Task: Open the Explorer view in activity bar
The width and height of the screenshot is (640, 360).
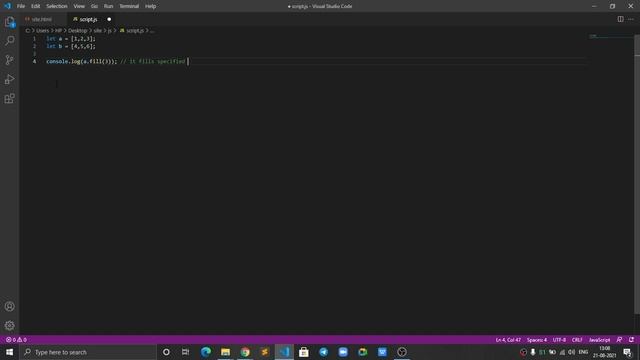Action: pos(9,22)
